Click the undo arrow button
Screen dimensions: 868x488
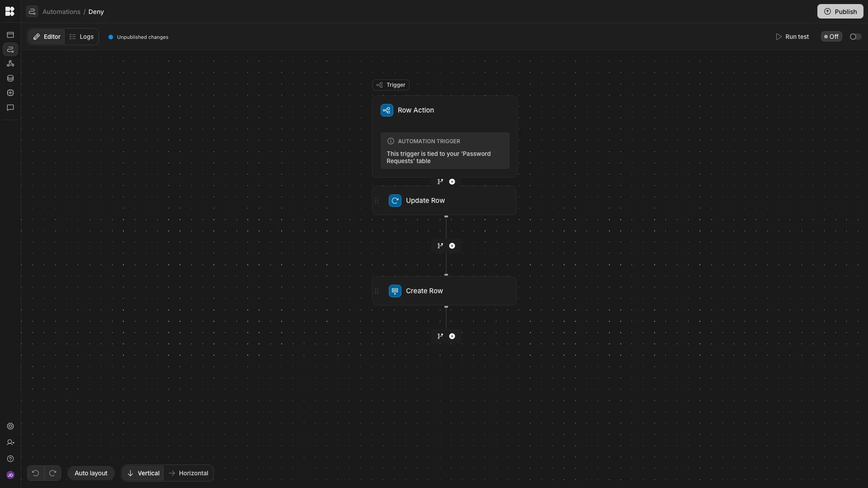coord(35,473)
